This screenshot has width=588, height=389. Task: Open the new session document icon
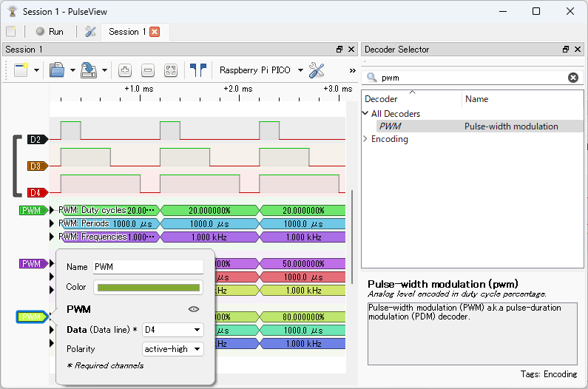[x=11, y=32]
